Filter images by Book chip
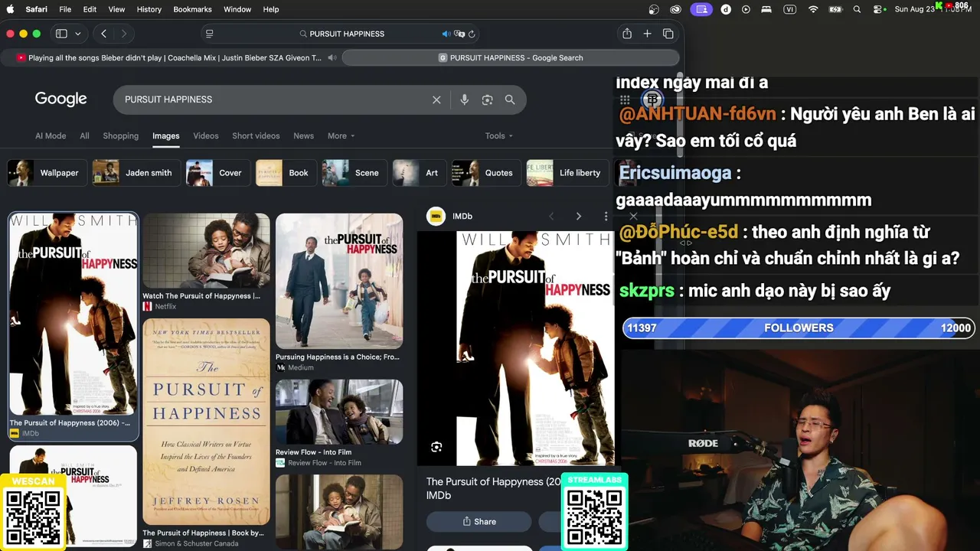Screen dimensions: 980x551 tap(285, 173)
